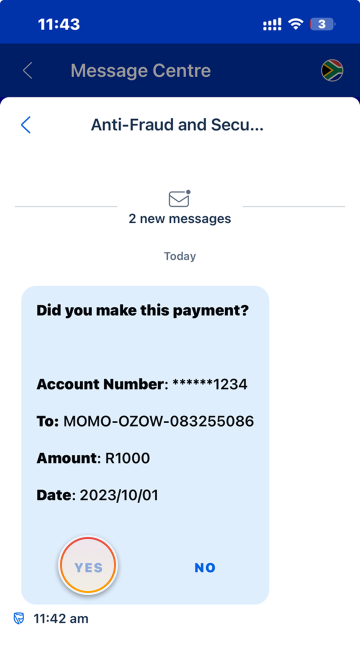Tap the Amount R1000 line
This screenshot has width=360, height=668.
[x=93, y=458]
